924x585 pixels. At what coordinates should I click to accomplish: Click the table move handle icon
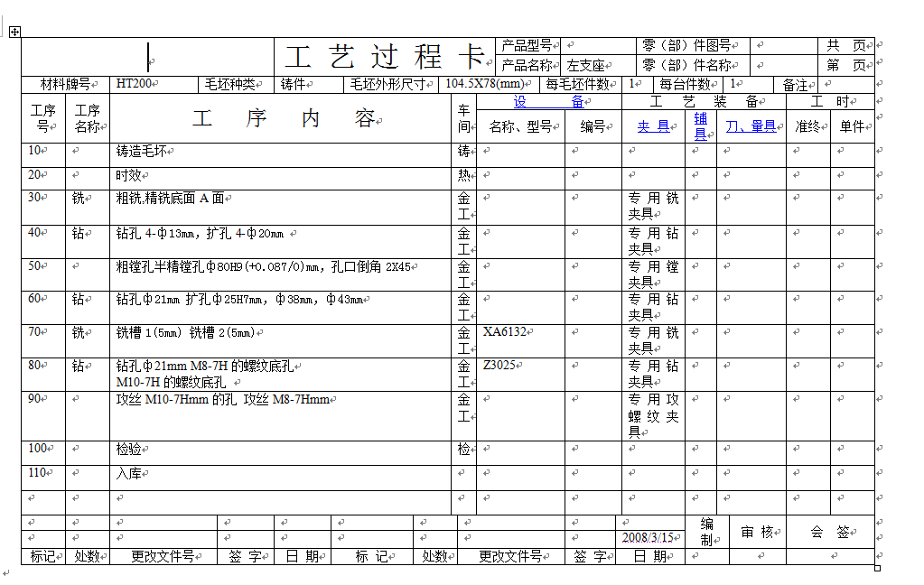(x=13, y=32)
